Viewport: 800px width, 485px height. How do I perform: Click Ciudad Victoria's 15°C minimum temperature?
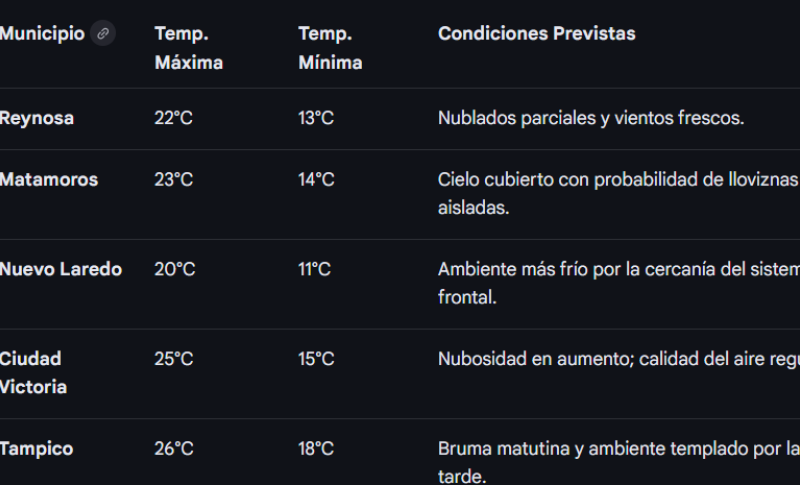(316, 359)
